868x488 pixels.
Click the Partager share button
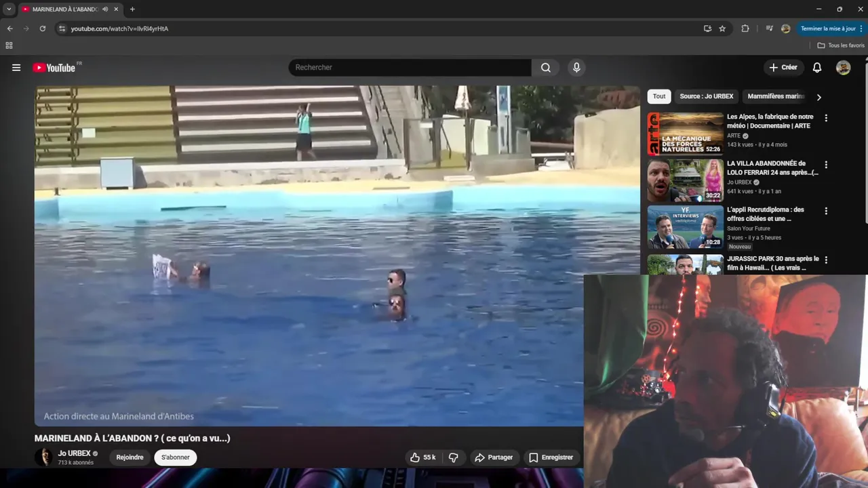pos(494,457)
